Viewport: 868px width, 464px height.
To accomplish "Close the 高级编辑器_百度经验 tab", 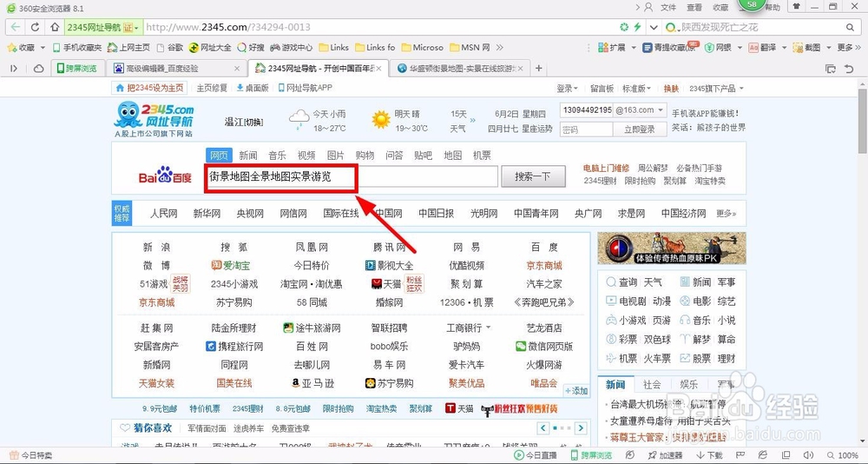I will tap(237, 69).
